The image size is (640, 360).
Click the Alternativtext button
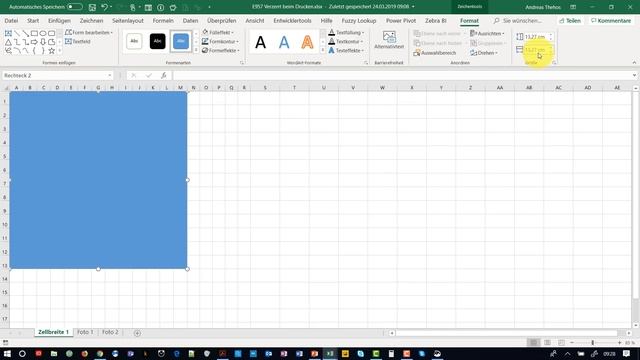tap(389, 40)
